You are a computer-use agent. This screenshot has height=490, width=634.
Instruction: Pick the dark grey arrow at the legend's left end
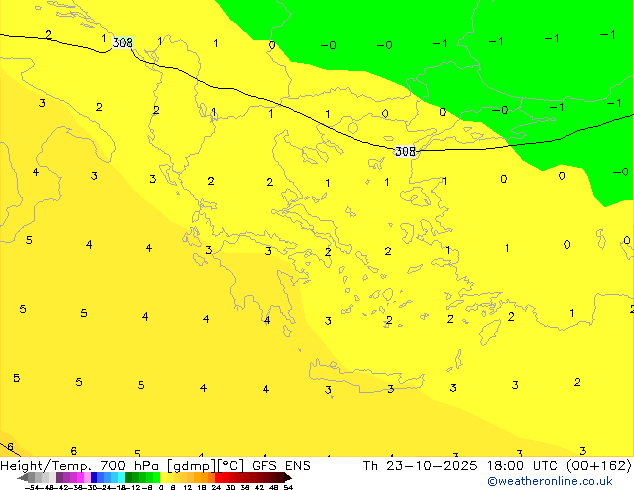point(23,477)
